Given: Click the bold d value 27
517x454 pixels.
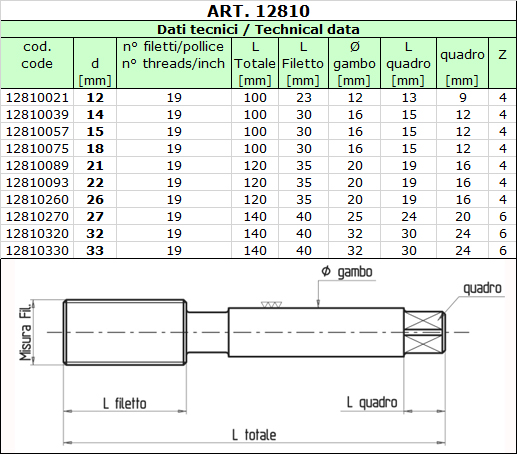Looking at the screenshot, I should point(95,217).
